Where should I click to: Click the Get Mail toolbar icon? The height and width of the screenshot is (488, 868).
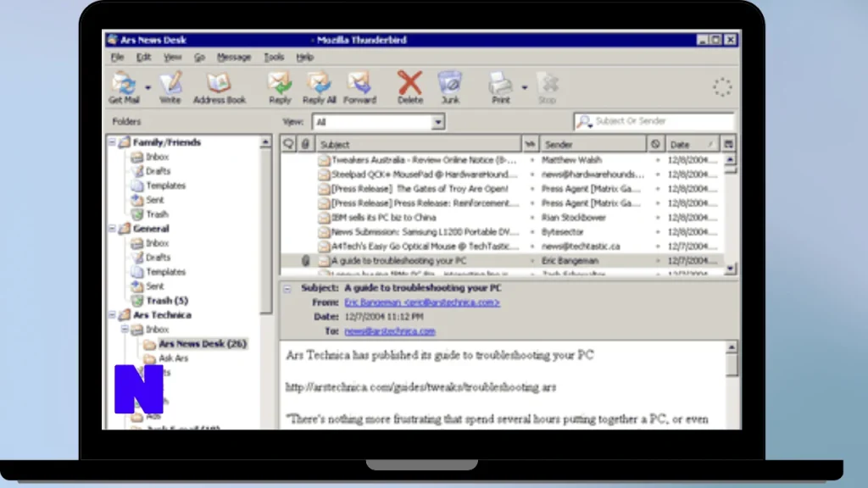click(124, 87)
